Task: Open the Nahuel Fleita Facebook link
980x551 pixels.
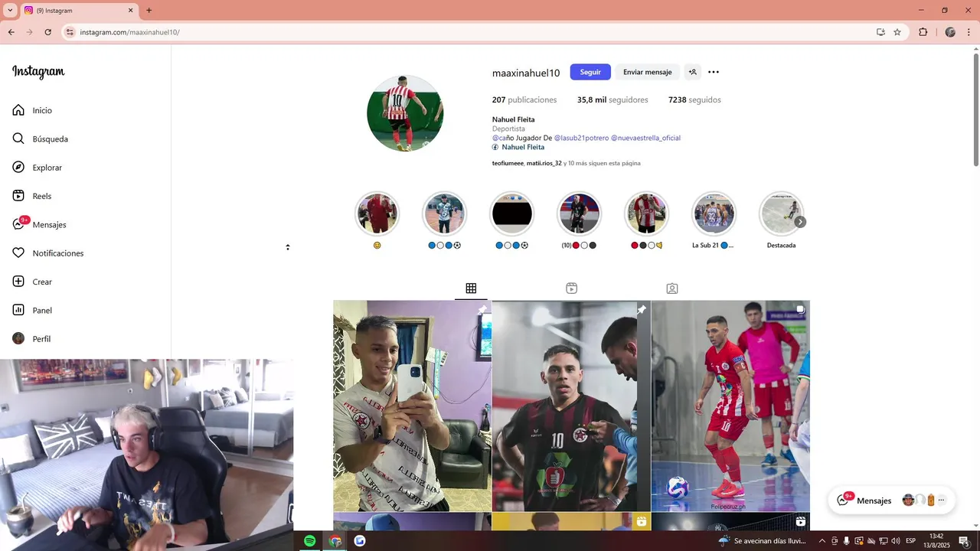Action: pyautogui.click(x=518, y=147)
